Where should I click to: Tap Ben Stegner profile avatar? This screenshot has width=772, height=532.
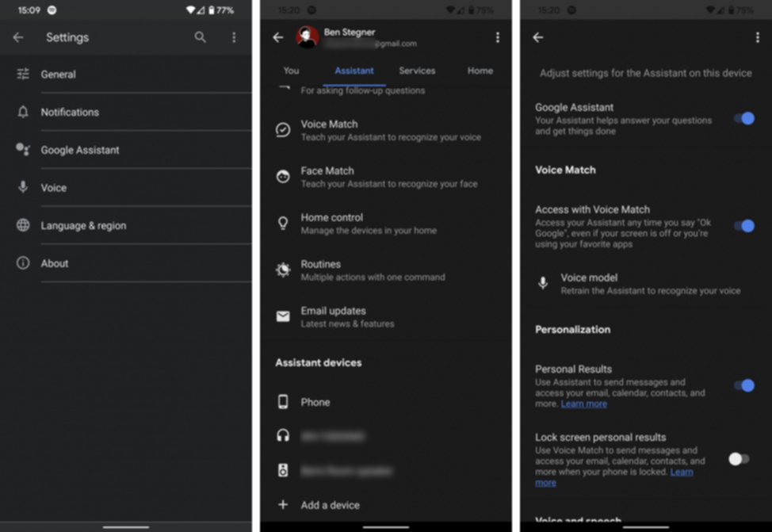307,37
